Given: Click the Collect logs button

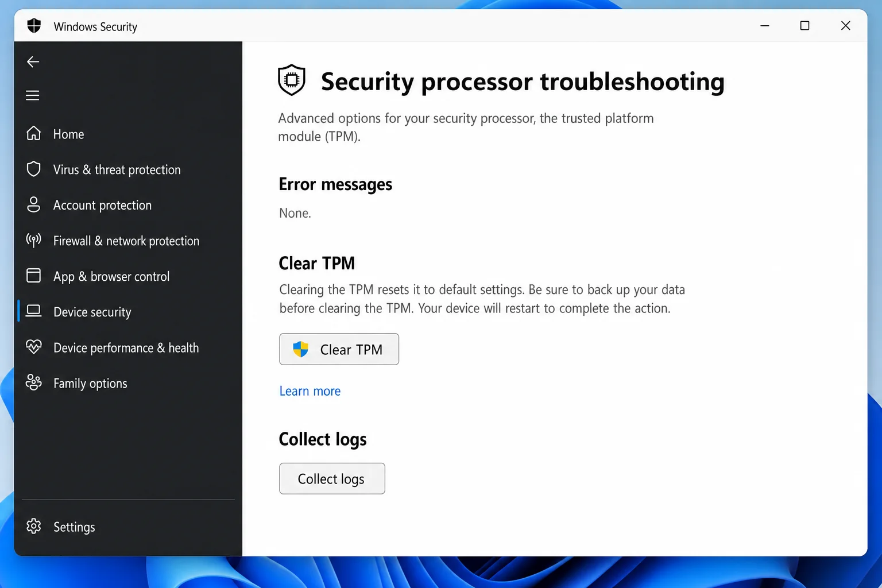Looking at the screenshot, I should (x=332, y=478).
